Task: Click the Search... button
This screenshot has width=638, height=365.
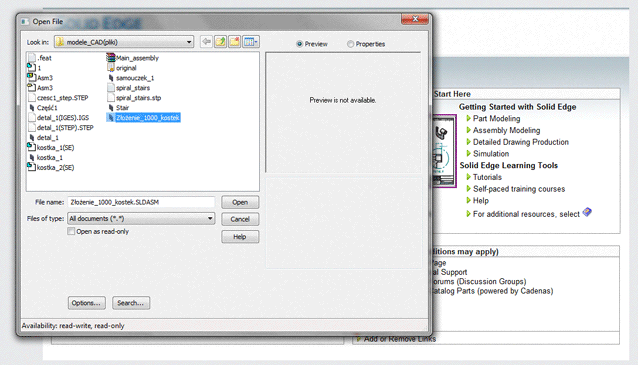Action: [x=131, y=303]
